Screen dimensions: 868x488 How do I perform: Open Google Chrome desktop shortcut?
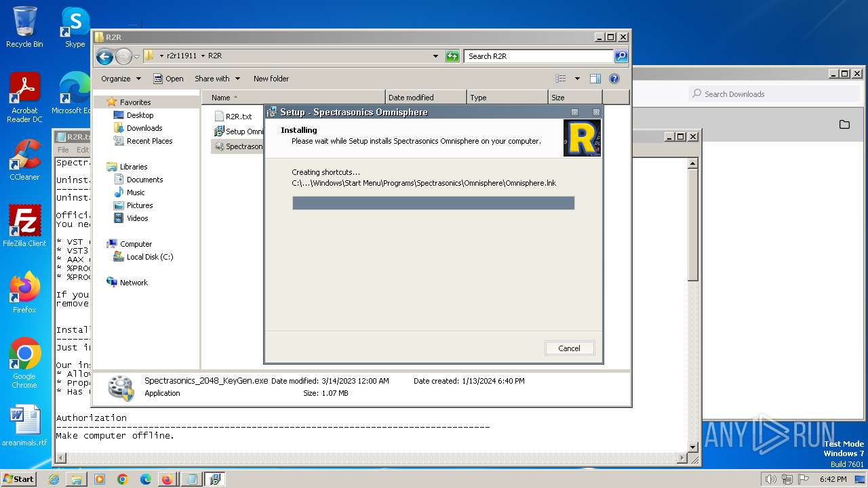tap(24, 363)
